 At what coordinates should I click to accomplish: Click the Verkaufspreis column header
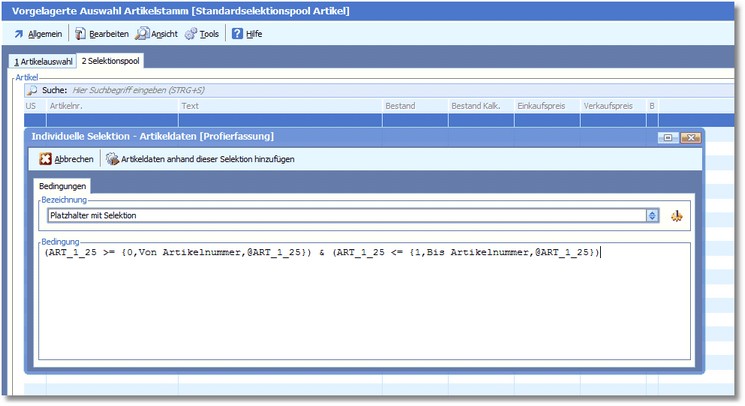coord(608,106)
